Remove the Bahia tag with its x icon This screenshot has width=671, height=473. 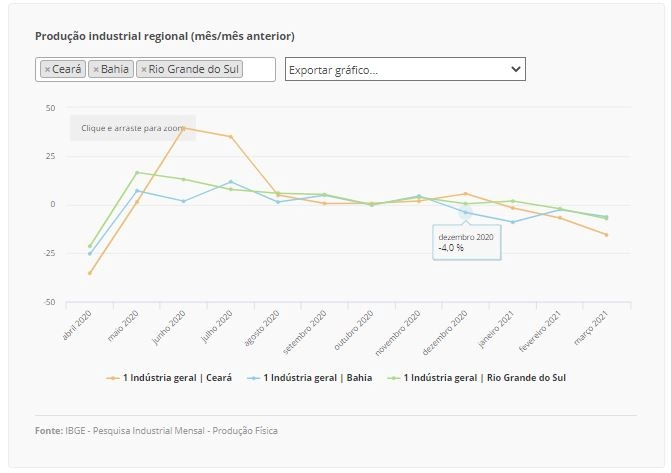96,69
